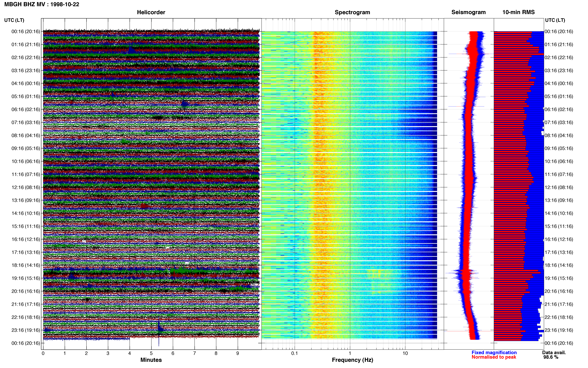This screenshot has width=588, height=368.
Task: Click the "10-min RMS" panel heading
Action: coord(518,12)
